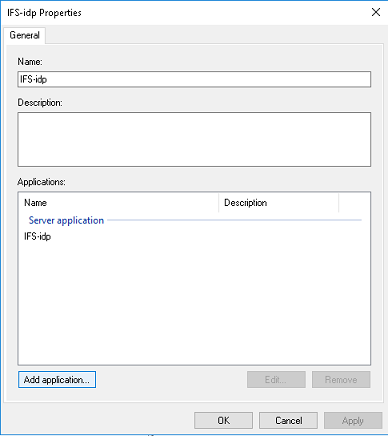The image size is (388, 436).
Task: Confirm changes with the OK button
Action: tap(224, 421)
